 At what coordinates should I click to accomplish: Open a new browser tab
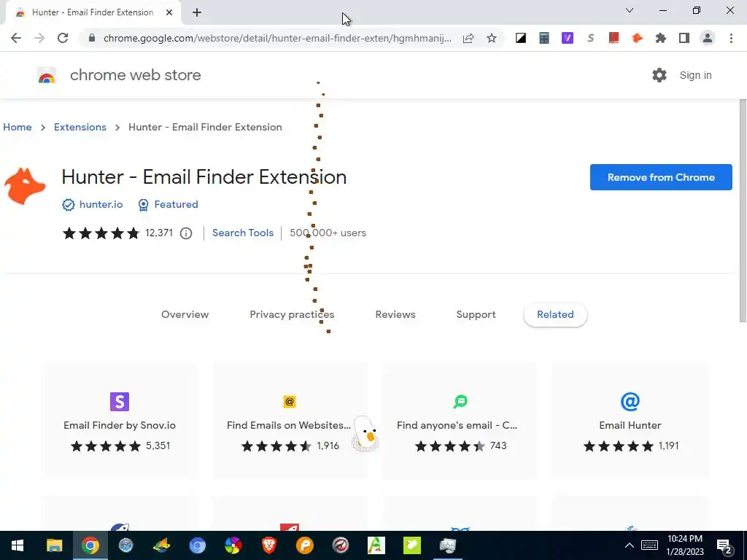197,12
